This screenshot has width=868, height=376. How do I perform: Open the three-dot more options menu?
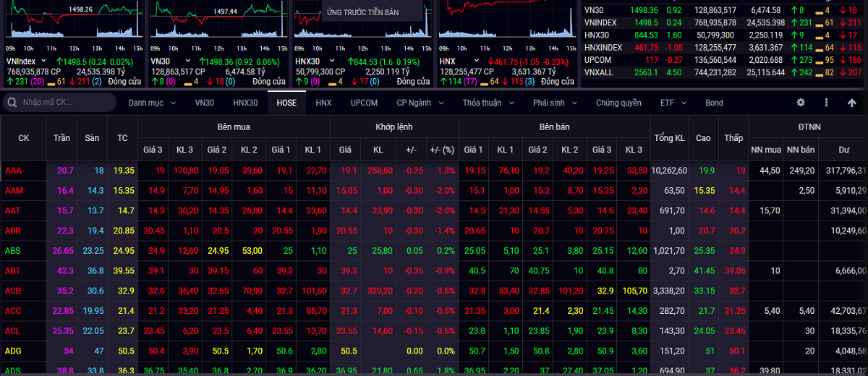(826, 103)
